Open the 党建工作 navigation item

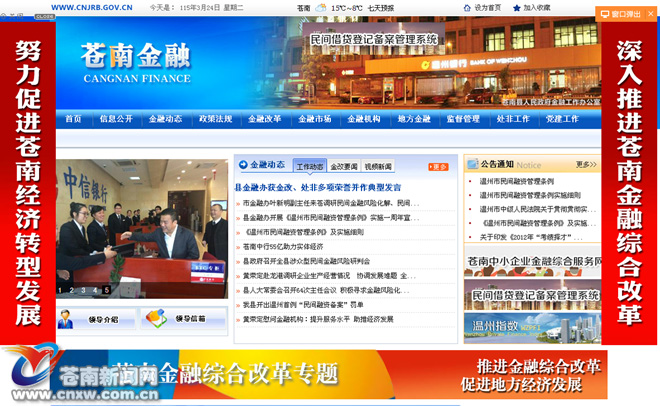[562, 119]
